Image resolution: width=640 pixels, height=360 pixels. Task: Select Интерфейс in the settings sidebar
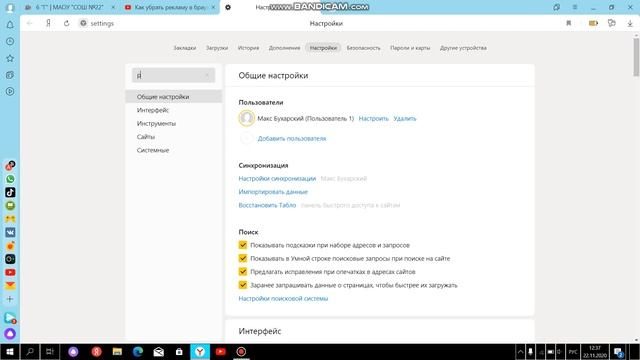click(x=173, y=110)
